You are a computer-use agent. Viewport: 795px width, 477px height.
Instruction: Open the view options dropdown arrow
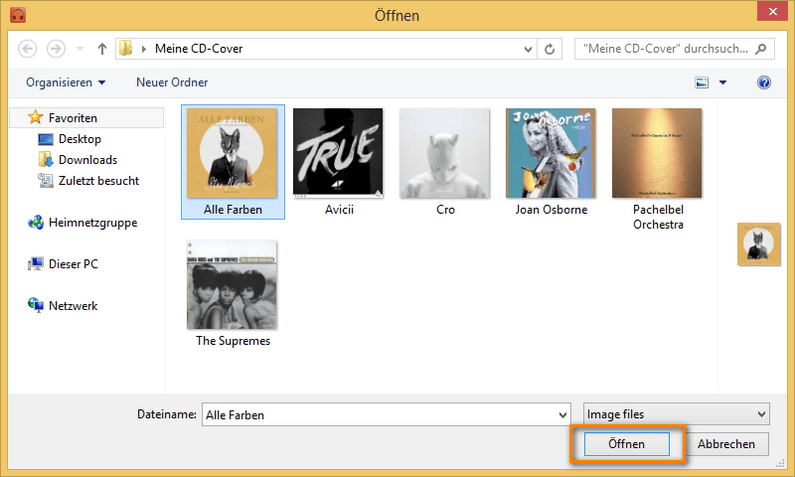point(723,82)
